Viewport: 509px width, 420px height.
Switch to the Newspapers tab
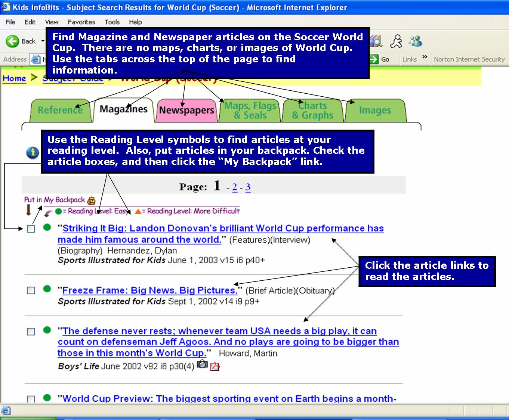coord(187,110)
